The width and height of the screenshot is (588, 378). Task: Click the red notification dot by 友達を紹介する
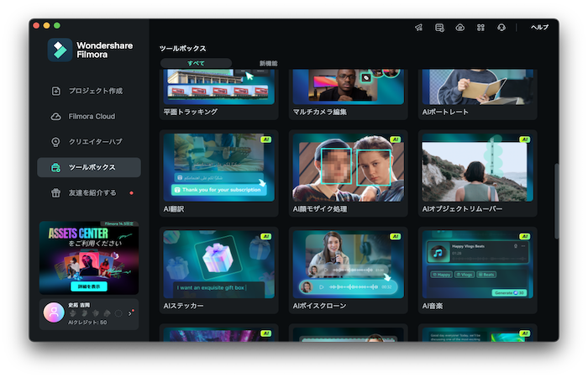(131, 192)
